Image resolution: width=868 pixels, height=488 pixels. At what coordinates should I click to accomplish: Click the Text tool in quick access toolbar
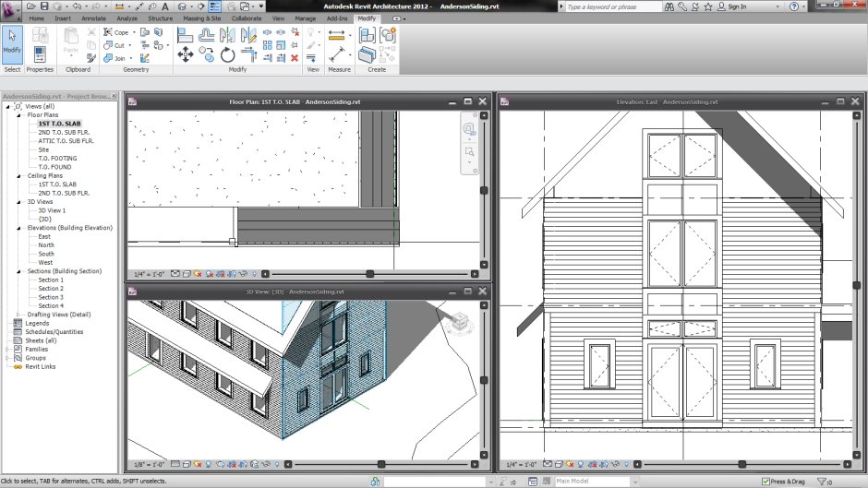[165, 6]
